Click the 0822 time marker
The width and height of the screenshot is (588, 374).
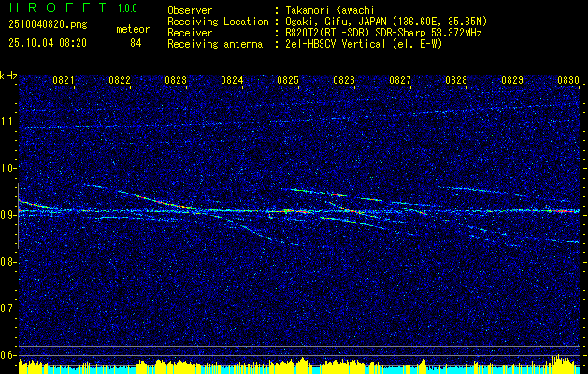pos(120,79)
